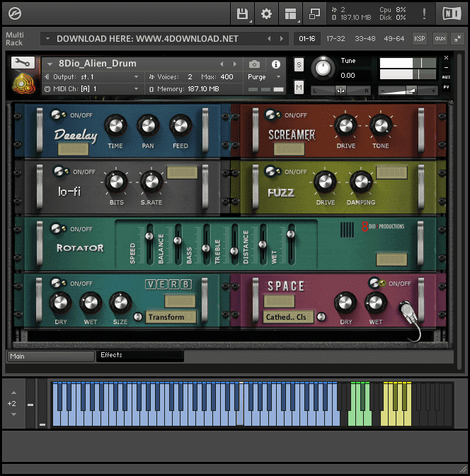
Task: Open the Cathed.. Cls impulse selector
Action: click(x=287, y=317)
